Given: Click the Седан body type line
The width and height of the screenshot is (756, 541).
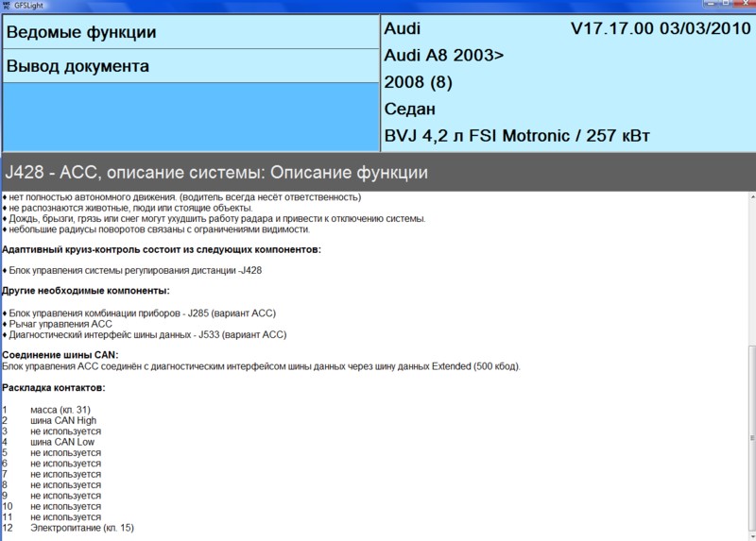Looking at the screenshot, I should point(410,109).
